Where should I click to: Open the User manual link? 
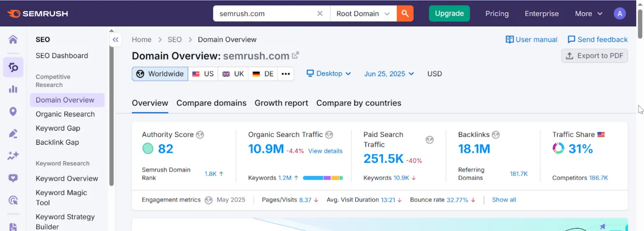pos(531,40)
